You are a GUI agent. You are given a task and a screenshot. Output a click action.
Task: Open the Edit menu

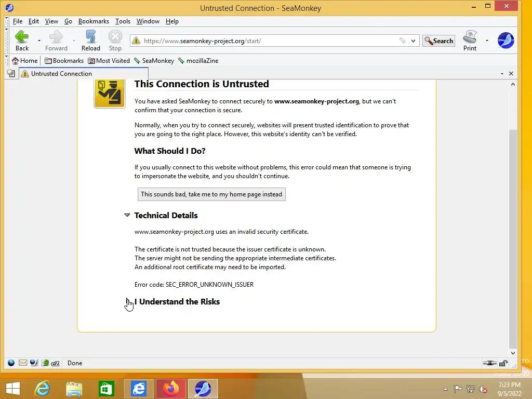click(x=34, y=21)
